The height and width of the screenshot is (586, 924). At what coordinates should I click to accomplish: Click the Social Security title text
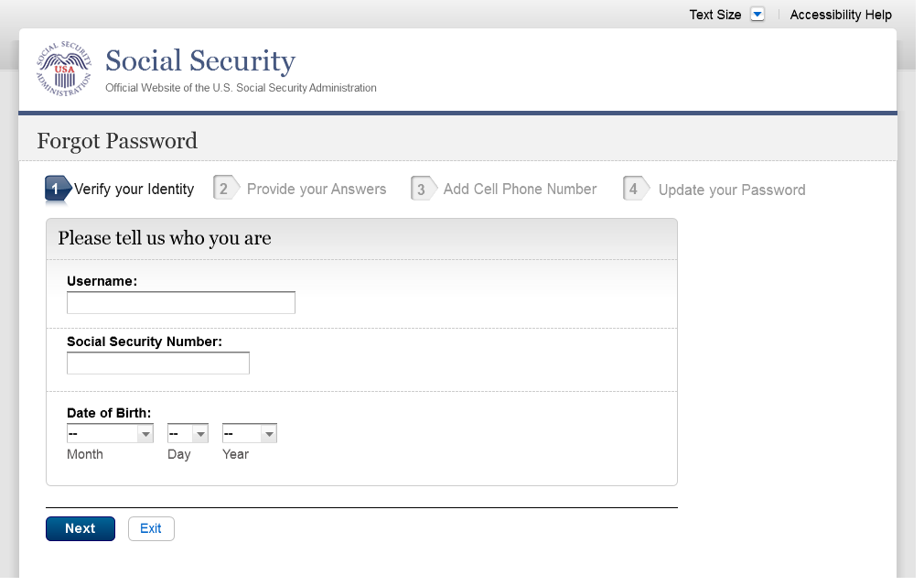point(200,61)
